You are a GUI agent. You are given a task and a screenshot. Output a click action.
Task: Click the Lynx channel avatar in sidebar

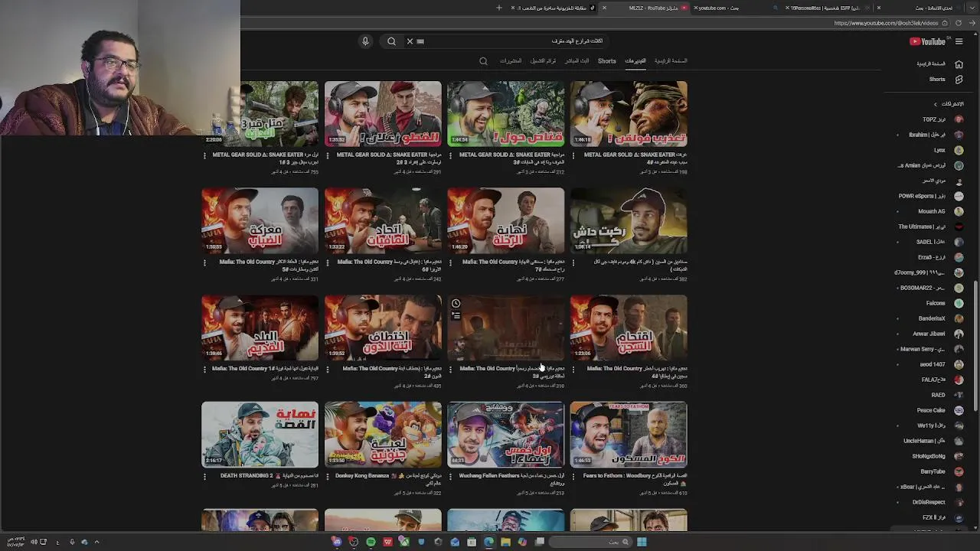[x=959, y=150]
